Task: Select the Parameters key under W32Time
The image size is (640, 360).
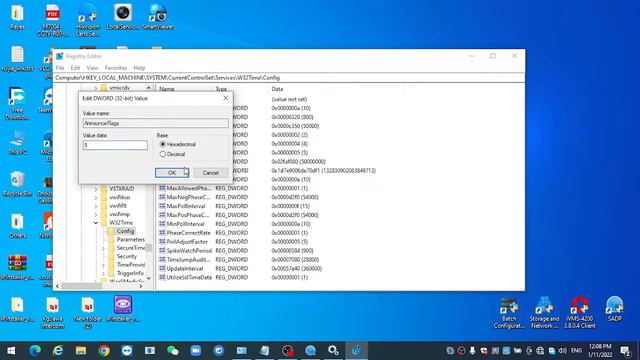Action: (131, 240)
